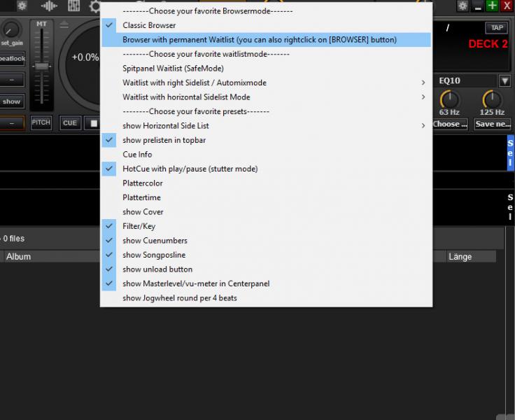This screenshot has height=420, width=515.
Task: Toggle show Cuenumbers option
Action: [266, 241]
